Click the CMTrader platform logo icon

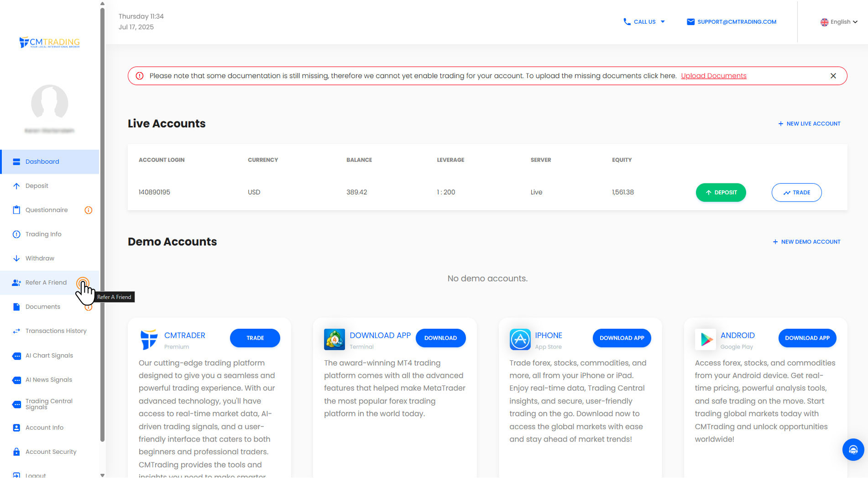click(149, 340)
